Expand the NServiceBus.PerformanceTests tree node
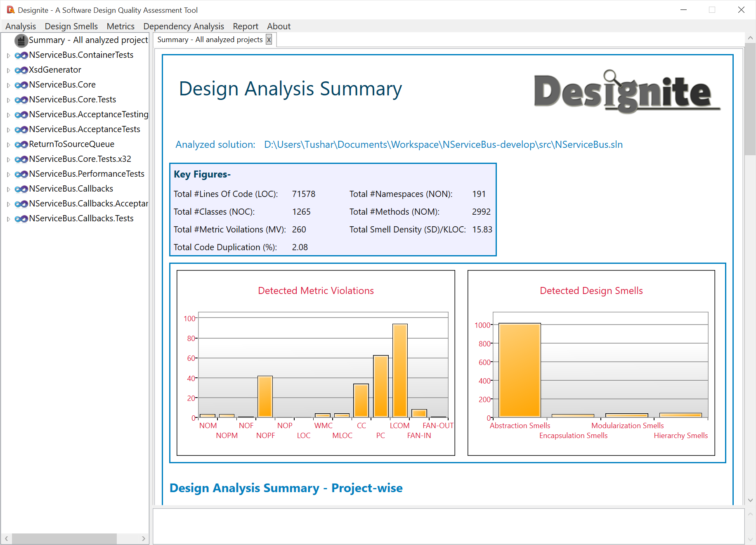 pyautogui.click(x=8, y=174)
